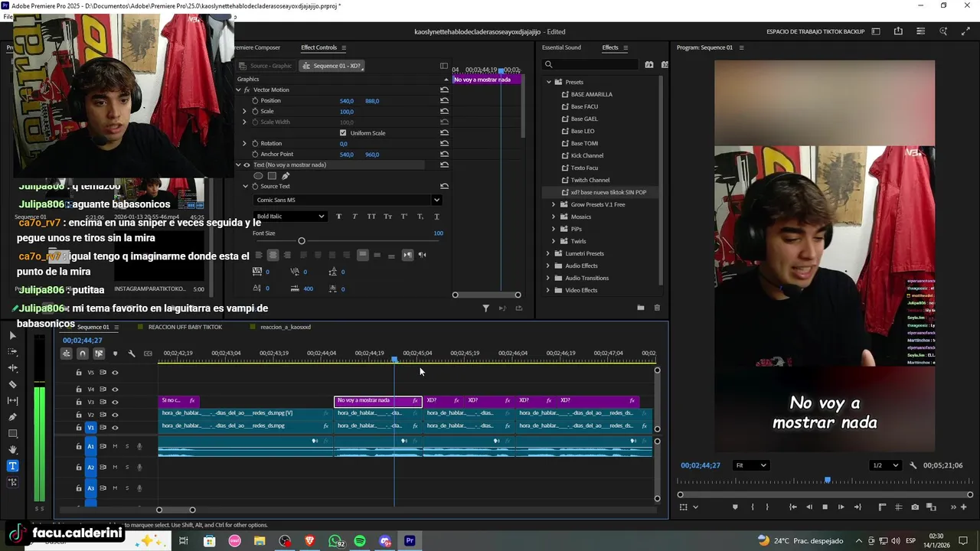Click the Go to In point button
The image size is (980, 551).
793,507
